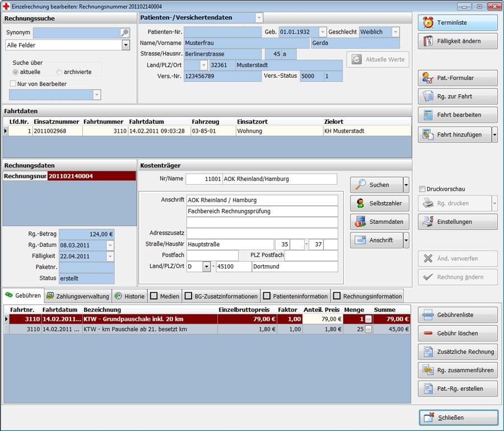Select the archivierte radio button
Screen dimensions: 504x431
(x=59, y=72)
